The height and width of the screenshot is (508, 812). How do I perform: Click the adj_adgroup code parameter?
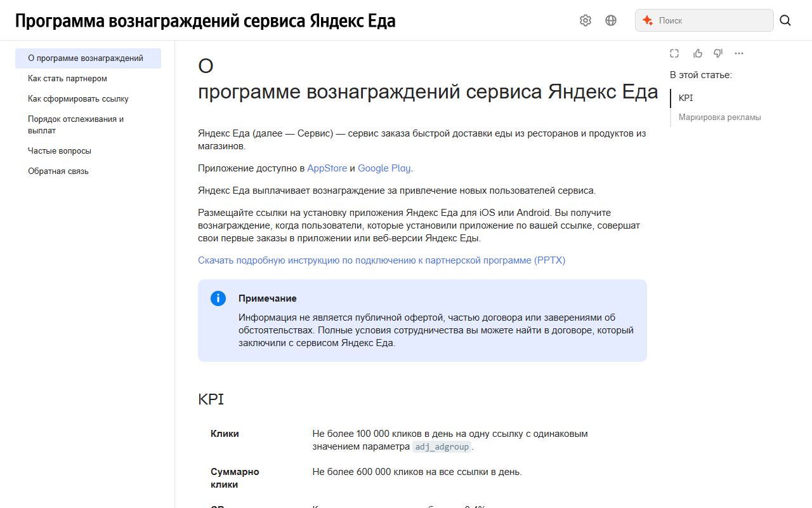(442, 447)
